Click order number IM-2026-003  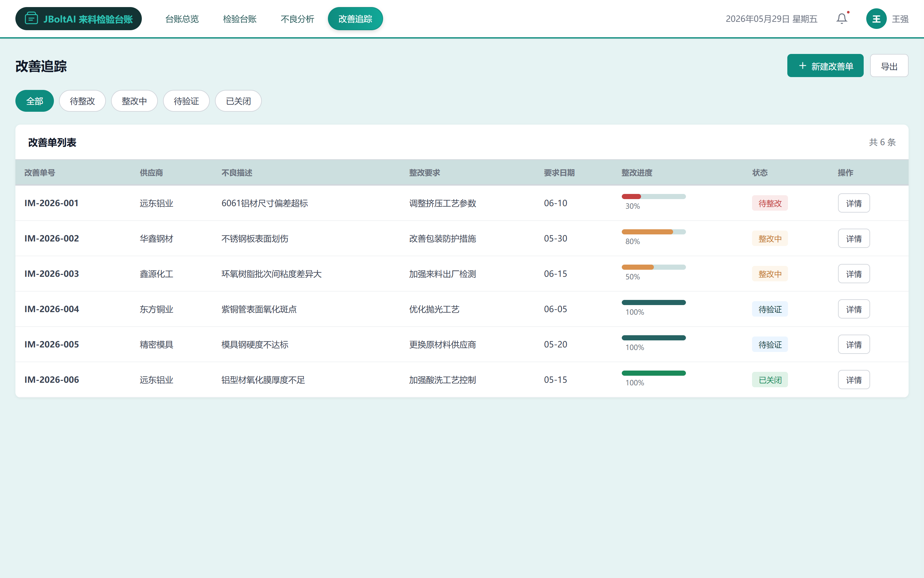52,274
